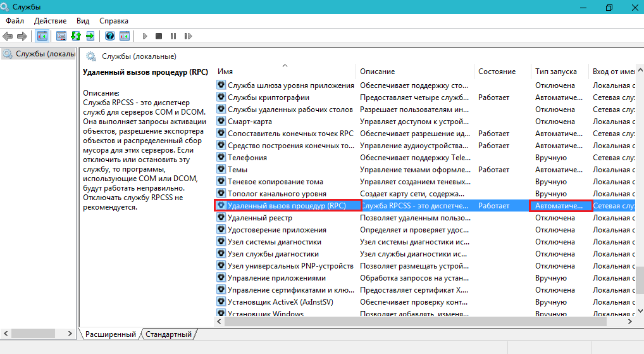The height and width of the screenshot is (354, 644).
Task: Open the Действие menu
Action: (50, 21)
